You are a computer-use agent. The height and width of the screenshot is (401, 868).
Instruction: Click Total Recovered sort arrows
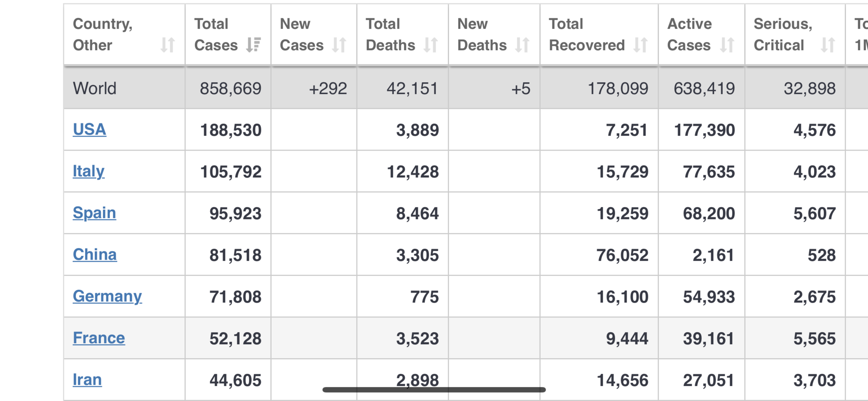[640, 45]
